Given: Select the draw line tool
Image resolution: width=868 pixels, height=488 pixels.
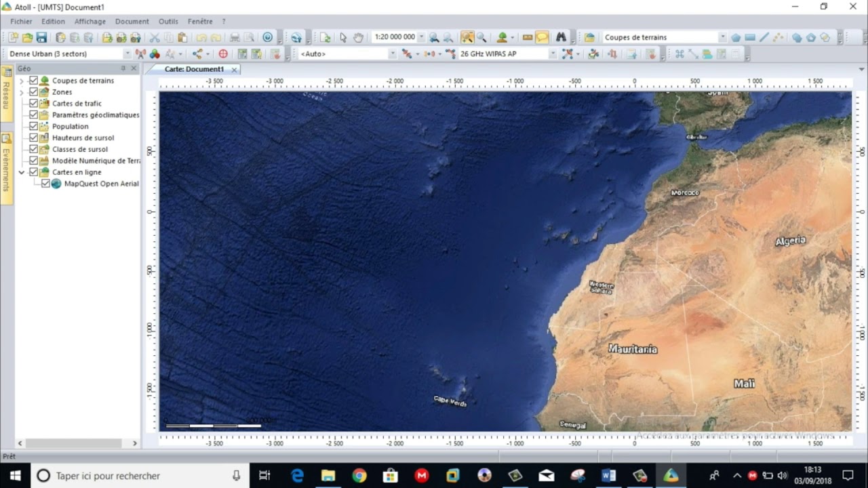Looking at the screenshot, I should tap(764, 37).
